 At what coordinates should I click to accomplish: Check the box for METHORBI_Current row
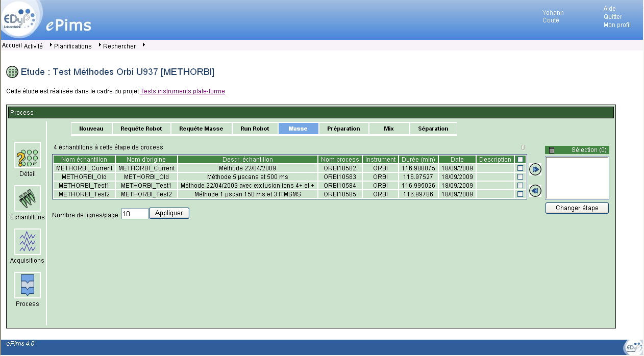521,168
